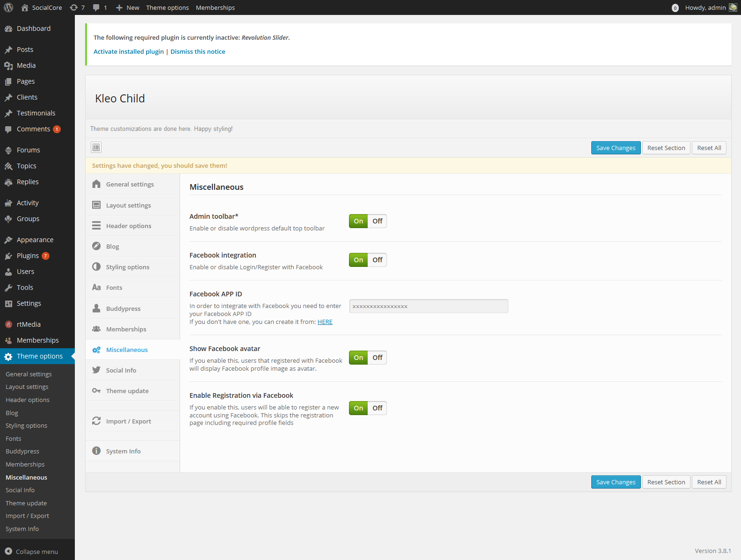Disable Show Facebook avatar
The width and height of the screenshot is (741, 560).
click(377, 358)
